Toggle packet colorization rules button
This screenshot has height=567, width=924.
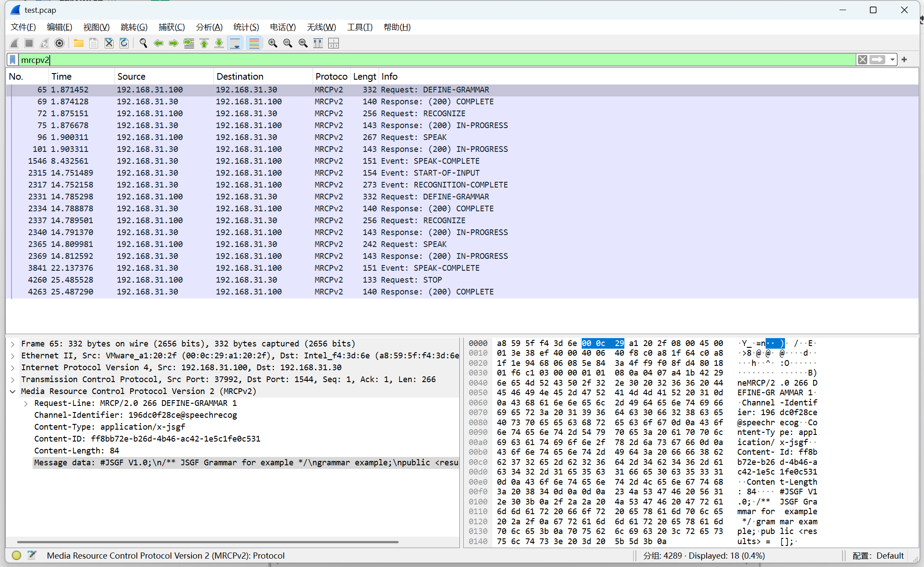(x=254, y=43)
